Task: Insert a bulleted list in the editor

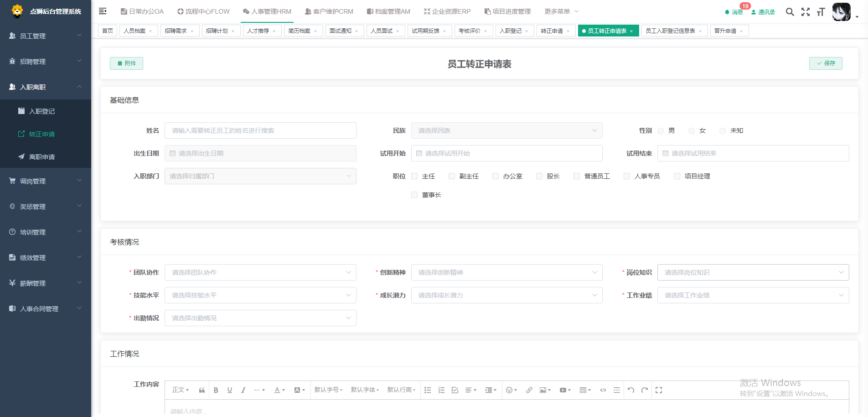Action: tap(428, 390)
